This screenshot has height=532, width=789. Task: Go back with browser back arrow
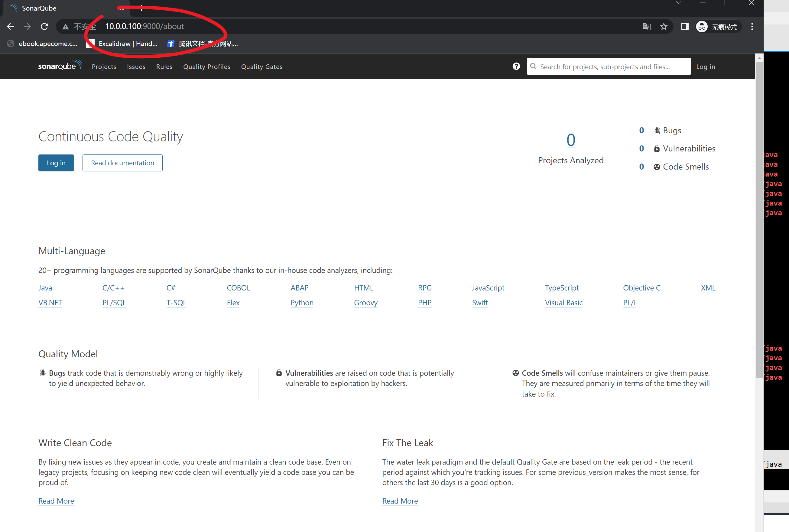point(11,27)
